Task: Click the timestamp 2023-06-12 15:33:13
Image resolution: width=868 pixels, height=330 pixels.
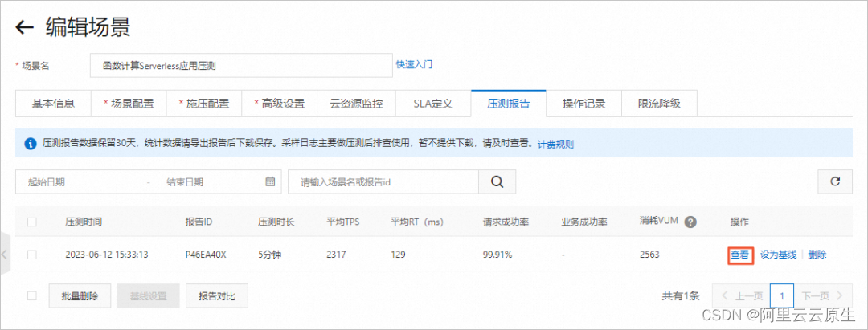Action: (x=107, y=255)
